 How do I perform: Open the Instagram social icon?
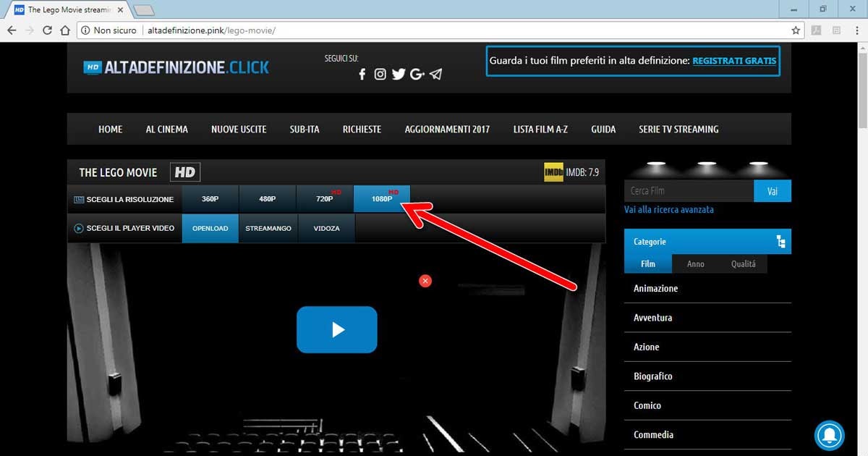[380, 74]
